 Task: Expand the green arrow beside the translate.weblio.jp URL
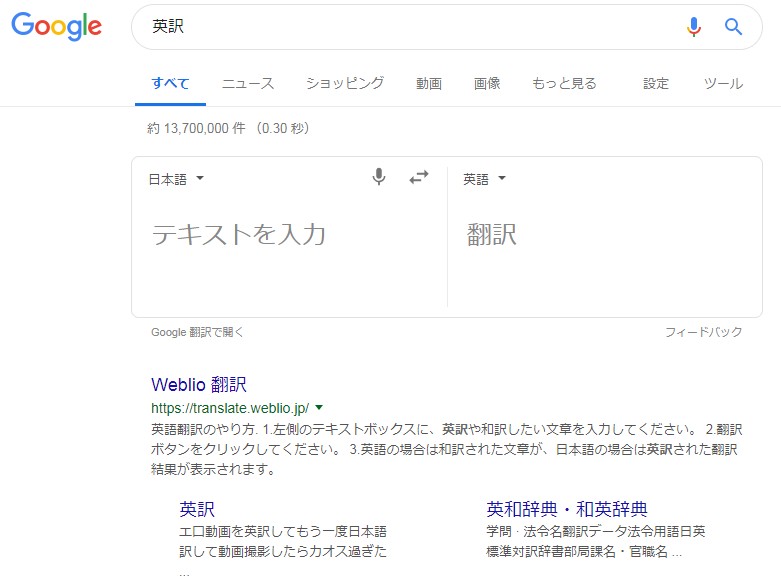(x=319, y=408)
